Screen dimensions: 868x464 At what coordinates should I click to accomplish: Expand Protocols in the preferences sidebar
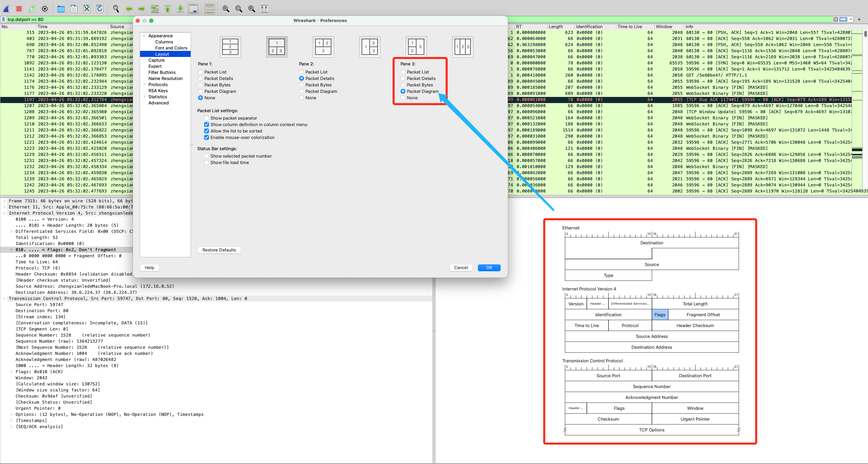[145, 84]
